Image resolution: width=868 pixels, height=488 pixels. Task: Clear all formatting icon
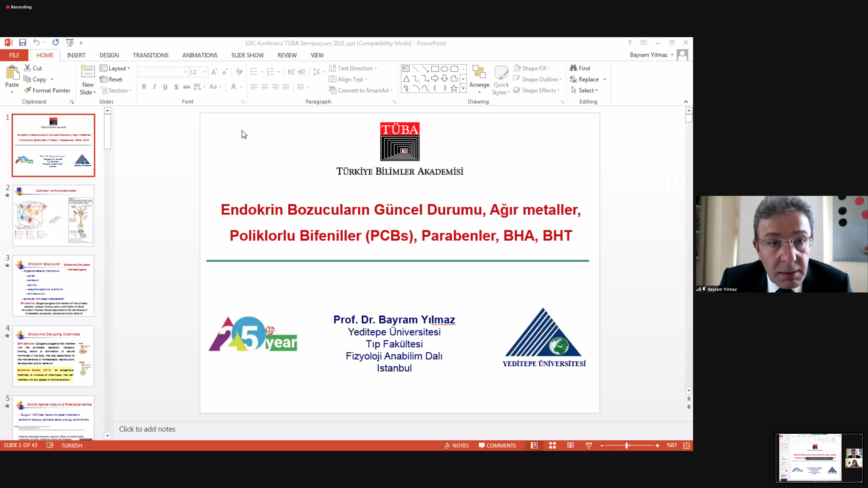click(239, 72)
